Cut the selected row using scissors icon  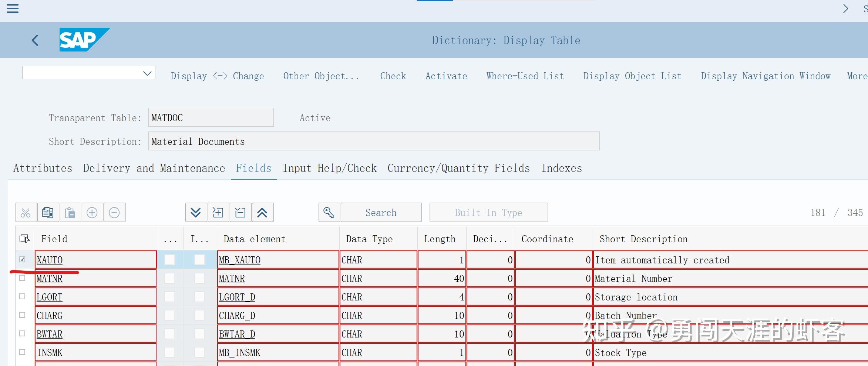click(25, 212)
